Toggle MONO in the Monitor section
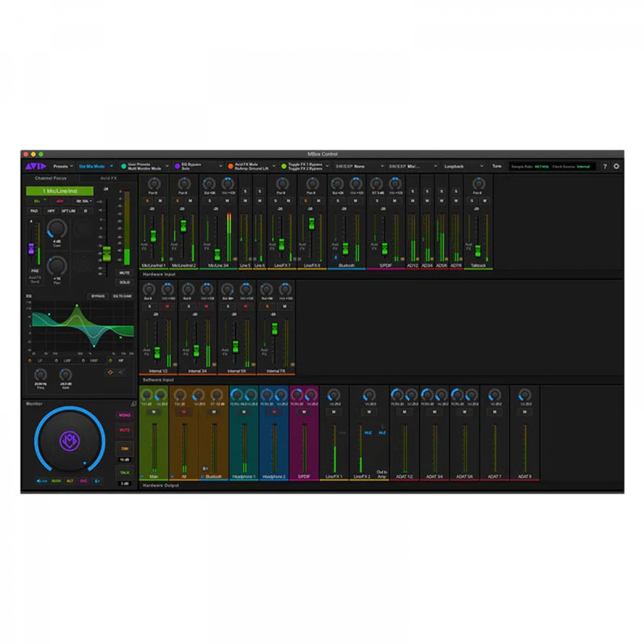The height and width of the screenshot is (644, 644). (x=125, y=415)
